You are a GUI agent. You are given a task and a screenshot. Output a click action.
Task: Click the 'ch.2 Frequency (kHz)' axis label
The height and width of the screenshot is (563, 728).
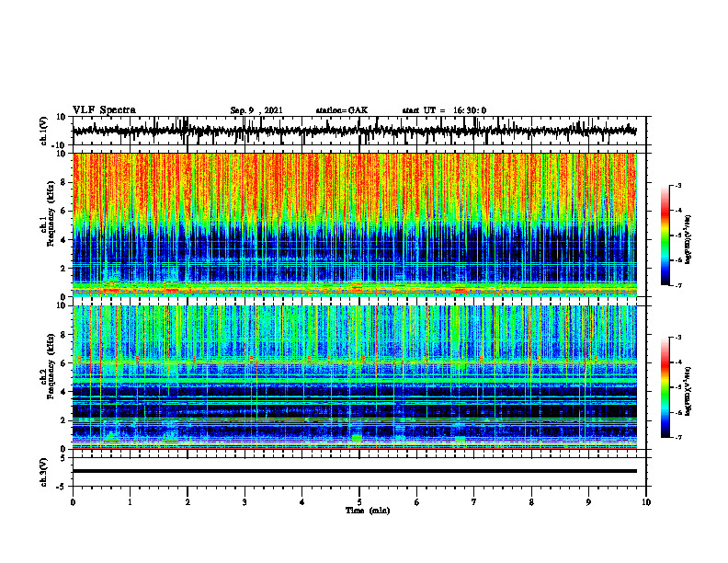[49, 366]
